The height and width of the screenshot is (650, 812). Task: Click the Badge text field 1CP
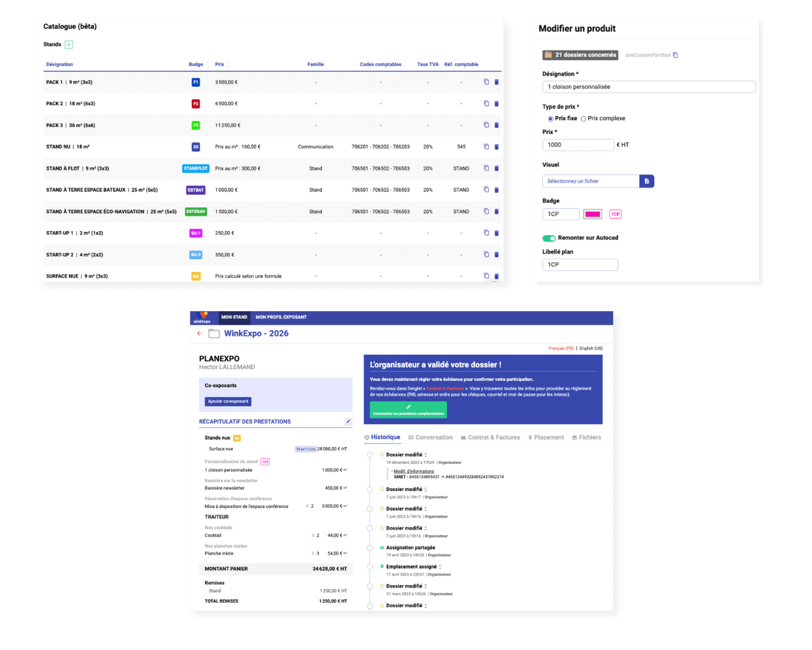pyautogui.click(x=561, y=214)
